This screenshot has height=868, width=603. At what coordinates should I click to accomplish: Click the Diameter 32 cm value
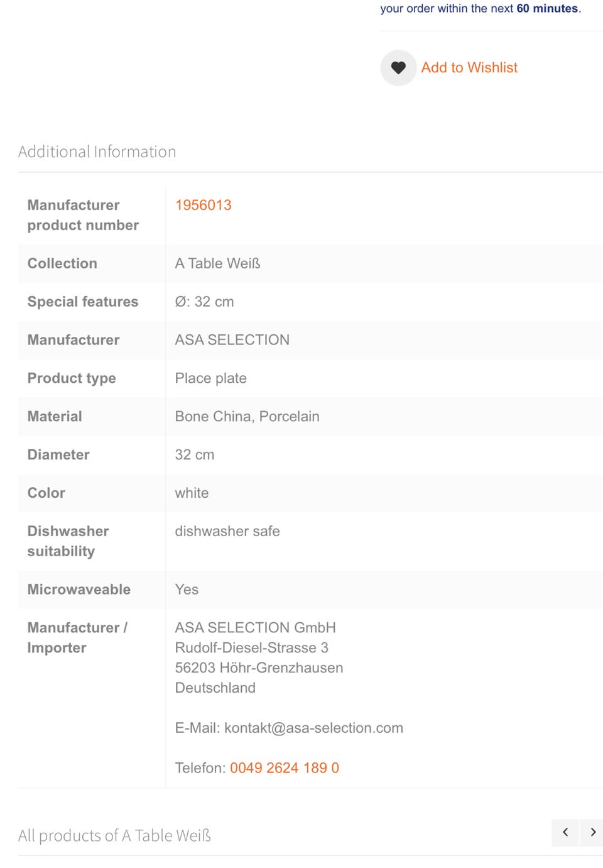(x=194, y=455)
